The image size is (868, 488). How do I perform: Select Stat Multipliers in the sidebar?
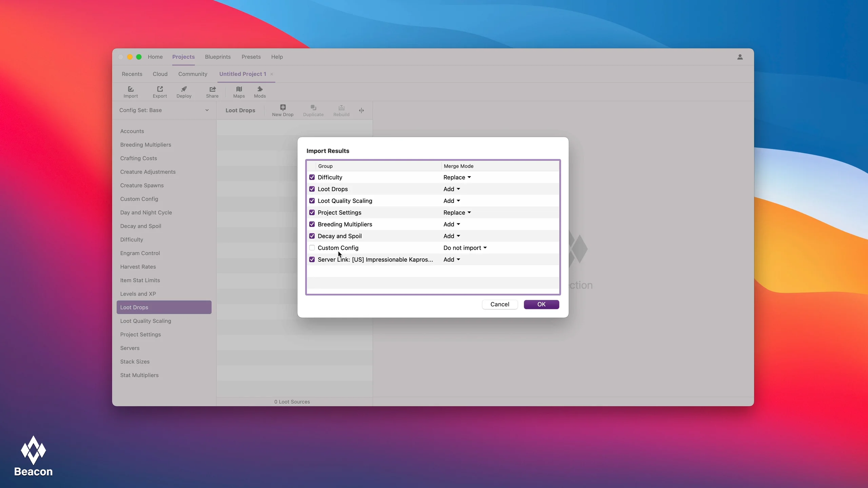(139, 375)
